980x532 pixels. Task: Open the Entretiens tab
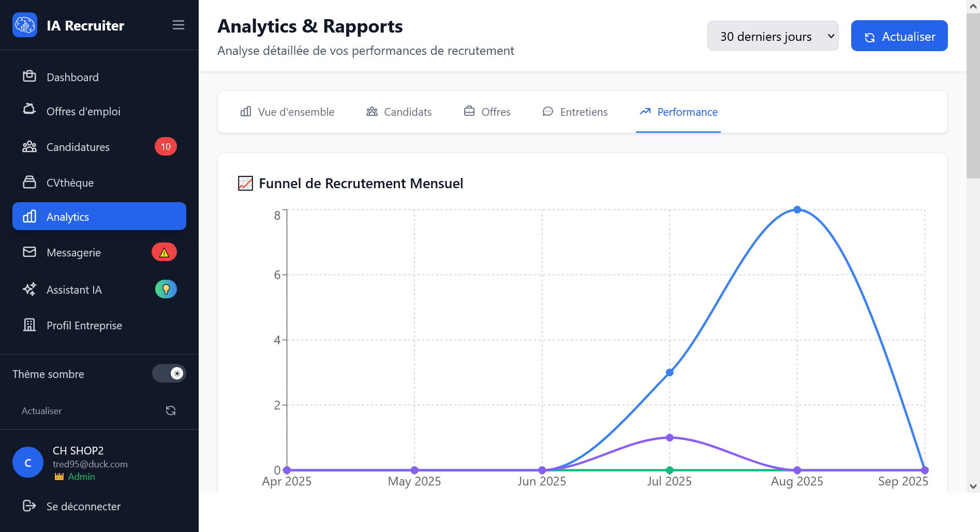575,112
